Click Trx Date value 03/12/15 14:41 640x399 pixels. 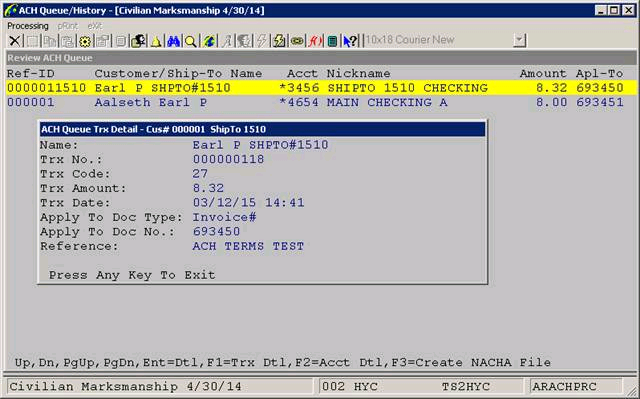click(249, 203)
